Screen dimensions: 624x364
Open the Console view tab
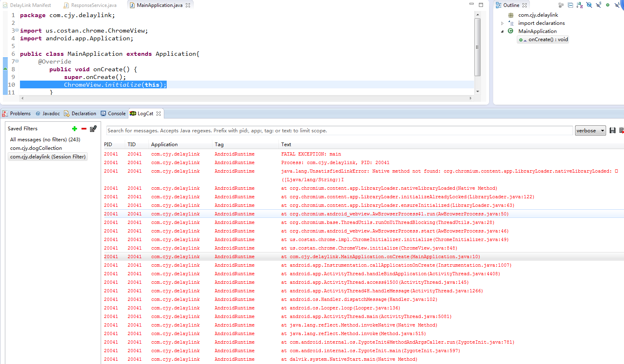tap(113, 114)
